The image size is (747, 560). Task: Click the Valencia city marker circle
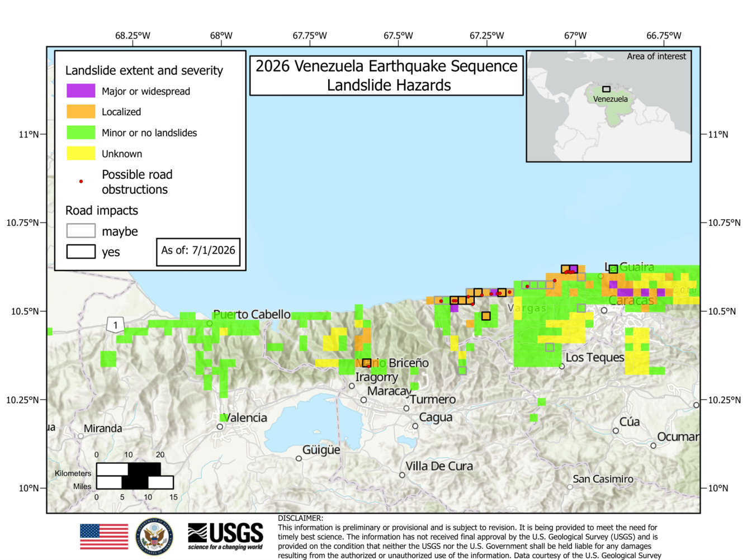tap(220, 426)
